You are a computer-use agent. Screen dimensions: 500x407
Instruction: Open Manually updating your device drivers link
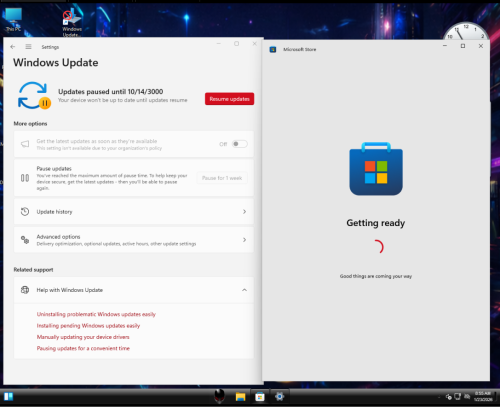click(x=83, y=337)
